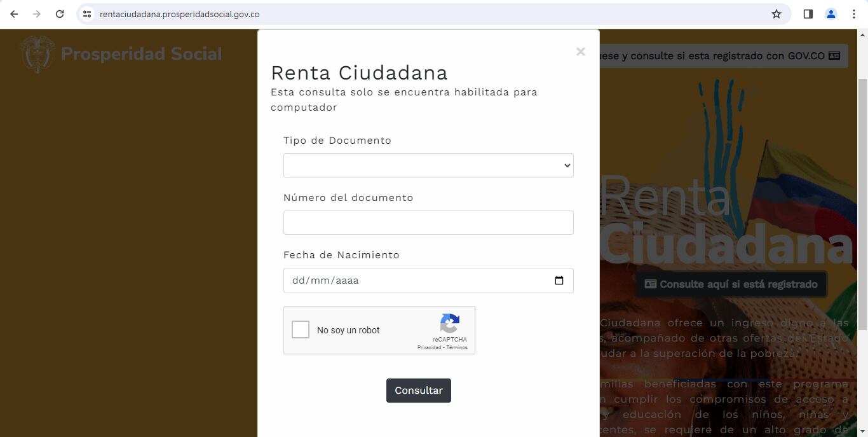This screenshot has width=868, height=437.
Task: Open the reCAPTCHA Términos link
Action: click(x=457, y=348)
